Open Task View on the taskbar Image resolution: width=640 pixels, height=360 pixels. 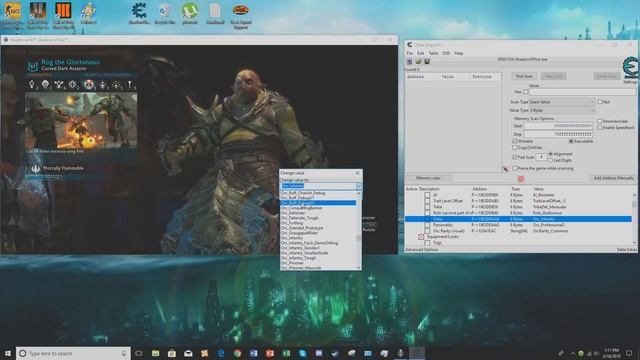tap(138, 353)
